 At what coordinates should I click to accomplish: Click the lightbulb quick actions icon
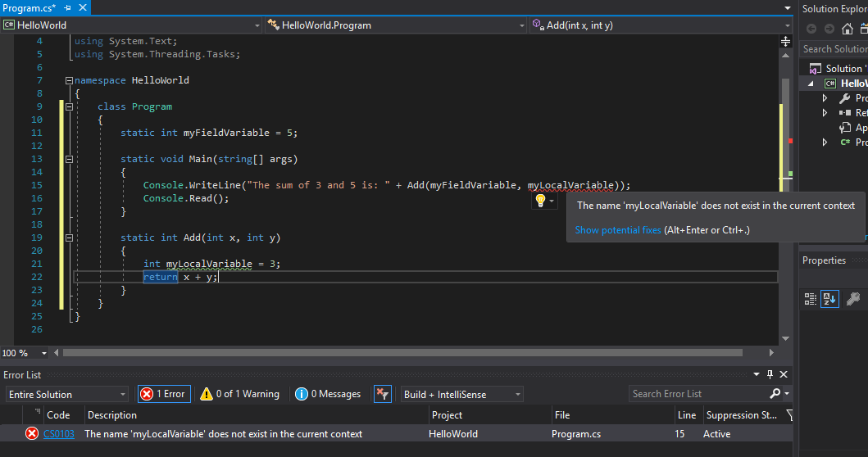click(x=540, y=201)
